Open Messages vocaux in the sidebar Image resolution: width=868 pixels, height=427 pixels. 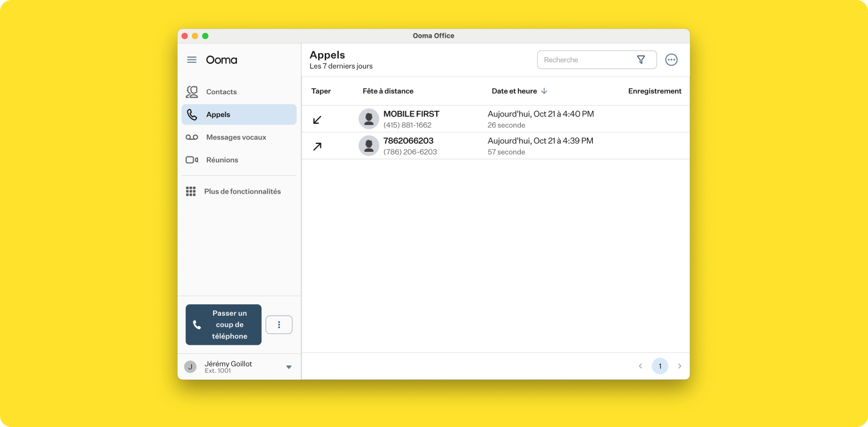coord(239,138)
